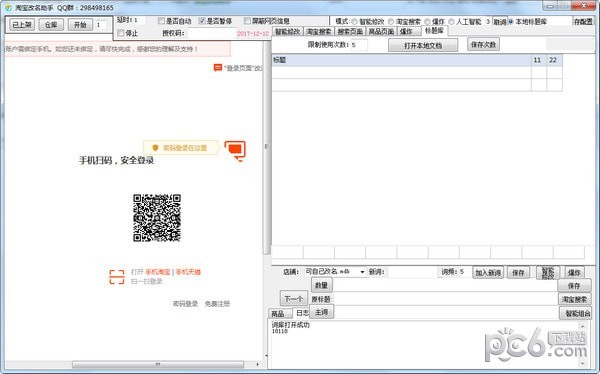The image size is (600, 374).
Task: Click the 密码登录在这里 tooltip
Action: (181, 148)
